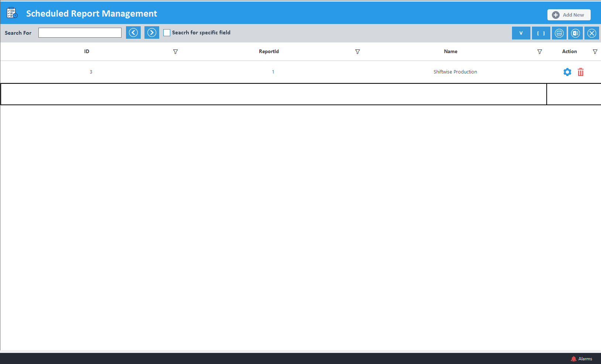Go to previous search result arrow
601x364 pixels.
pos(133,32)
